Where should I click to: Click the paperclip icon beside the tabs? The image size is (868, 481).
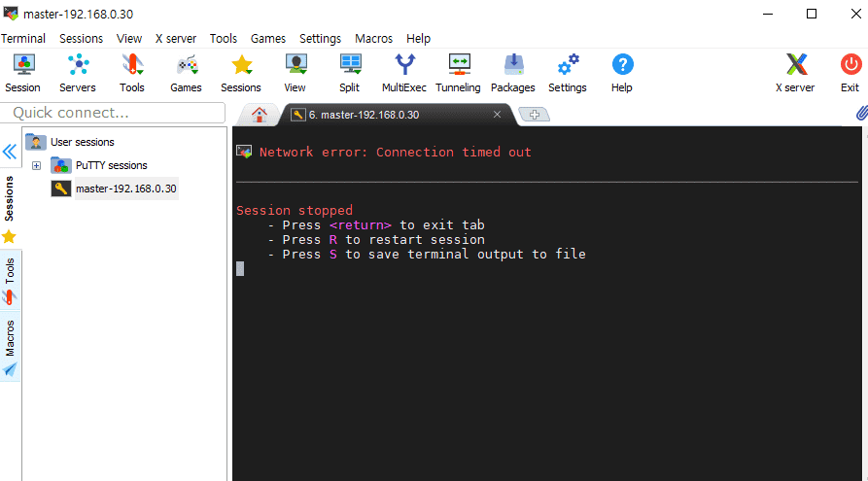(x=861, y=114)
